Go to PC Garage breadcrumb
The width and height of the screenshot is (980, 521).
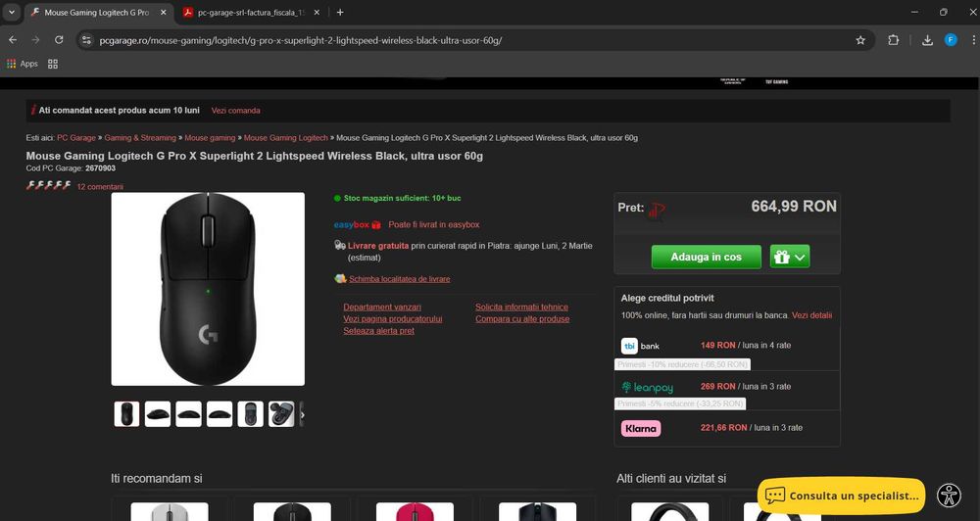(76, 138)
